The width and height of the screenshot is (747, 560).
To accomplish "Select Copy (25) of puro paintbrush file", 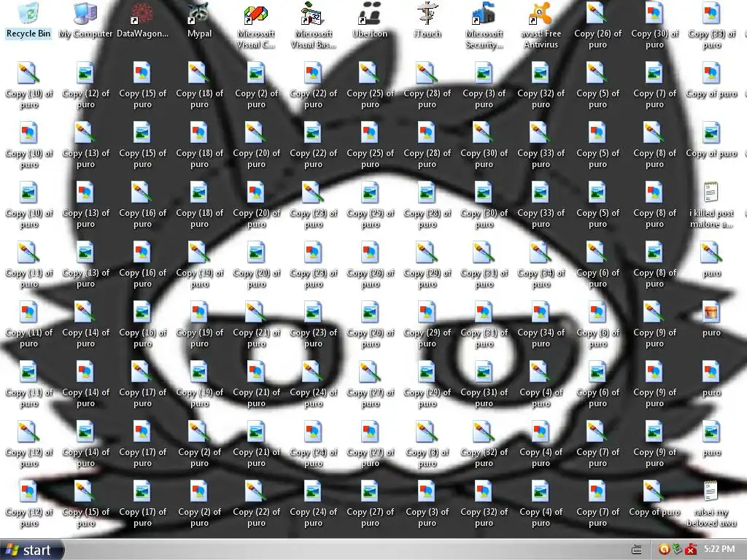I will coord(370,85).
